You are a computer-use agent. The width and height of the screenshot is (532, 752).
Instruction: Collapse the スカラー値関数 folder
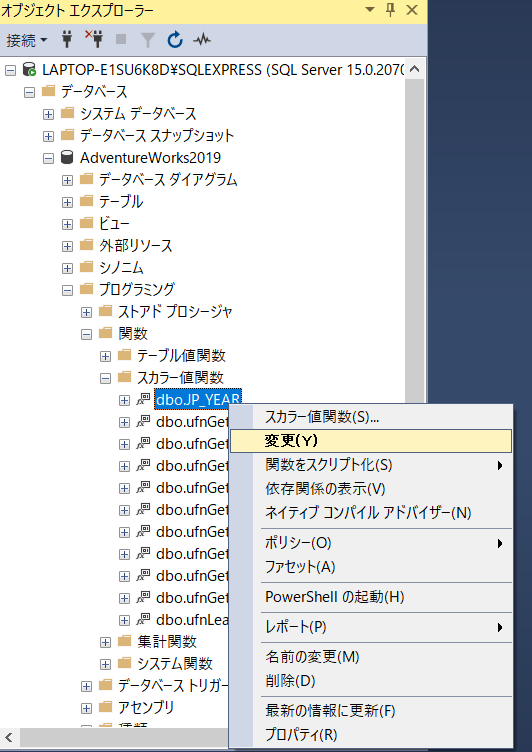point(106,378)
